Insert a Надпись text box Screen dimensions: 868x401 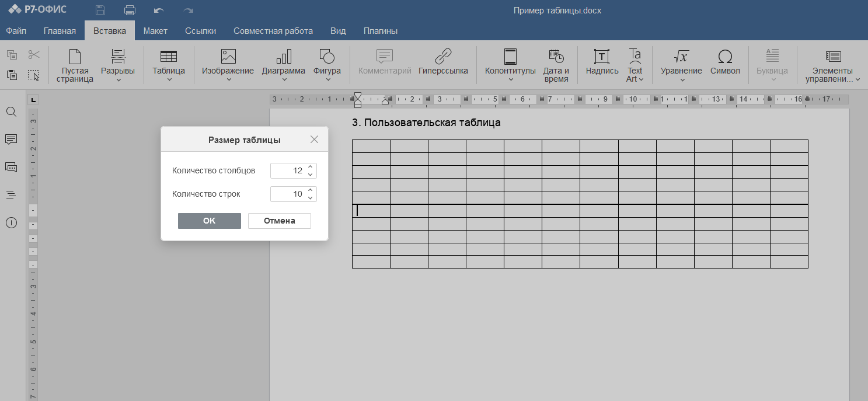[602, 62]
